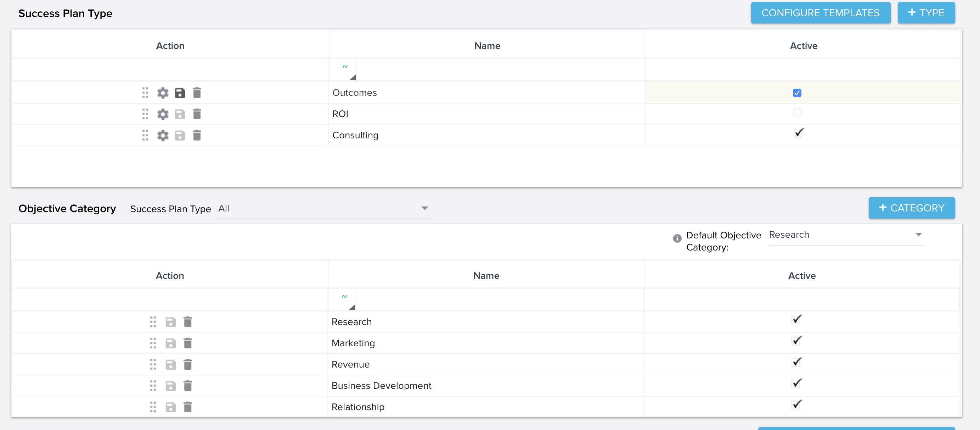
Task: Click Name filter field in plan type table
Action: (x=500, y=69)
